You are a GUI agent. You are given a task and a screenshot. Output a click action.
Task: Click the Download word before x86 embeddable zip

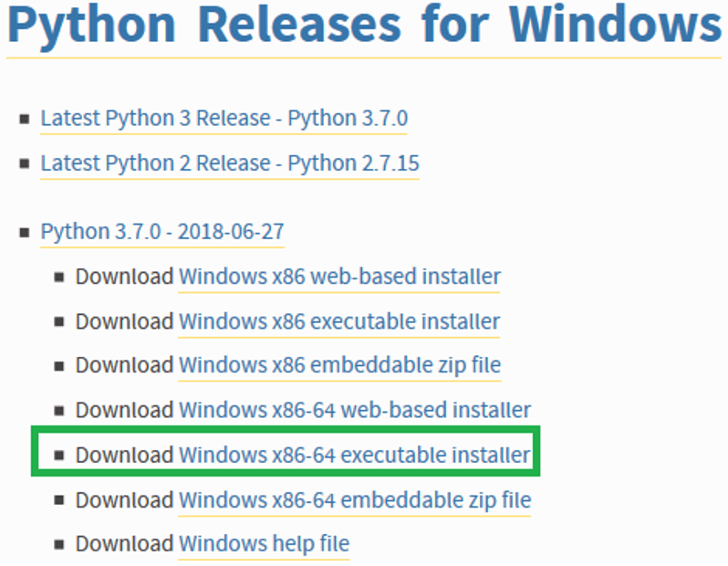pyautogui.click(x=124, y=365)
